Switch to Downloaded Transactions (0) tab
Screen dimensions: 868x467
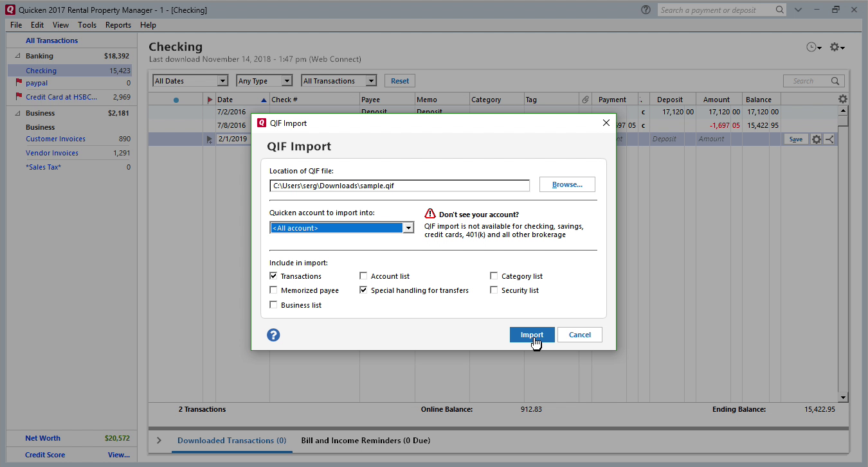231,441
